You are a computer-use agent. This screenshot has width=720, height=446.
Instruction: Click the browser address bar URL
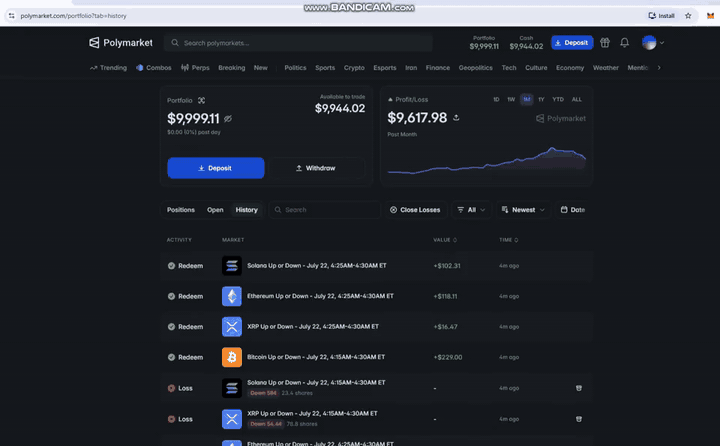coord(73,16)
